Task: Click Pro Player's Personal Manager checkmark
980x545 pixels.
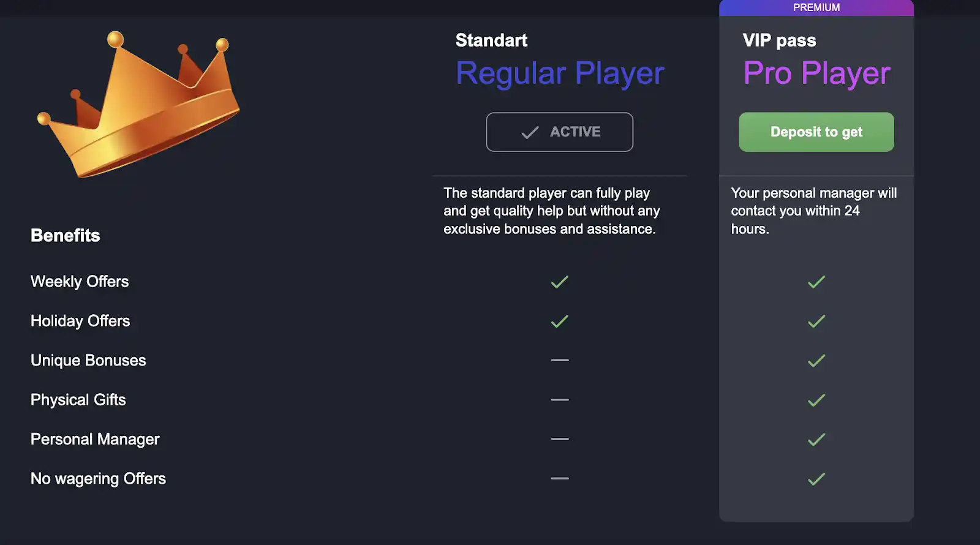Action: coord(816,439)
